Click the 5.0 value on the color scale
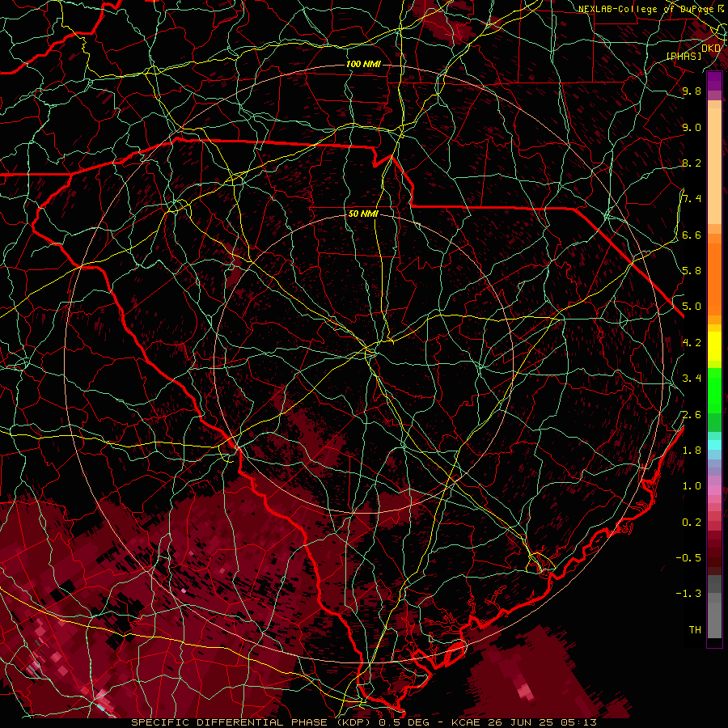This screenshot has width=728, height=728. coord(692,307)
